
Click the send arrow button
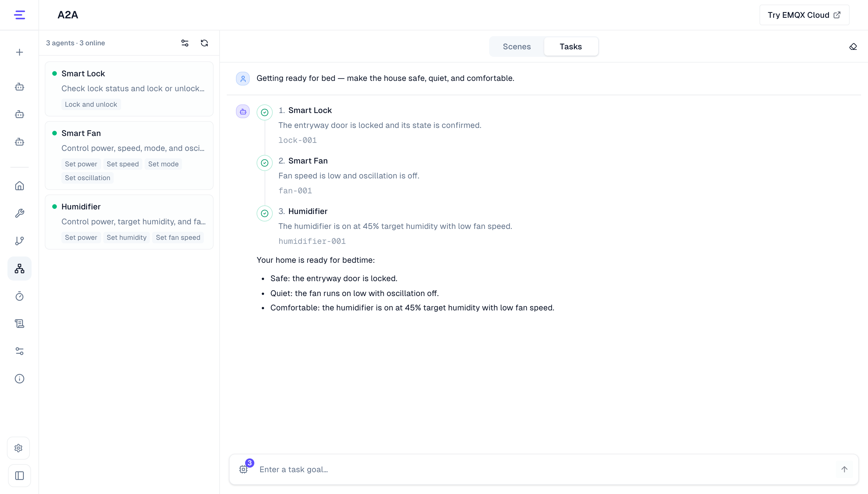point(844,469)
